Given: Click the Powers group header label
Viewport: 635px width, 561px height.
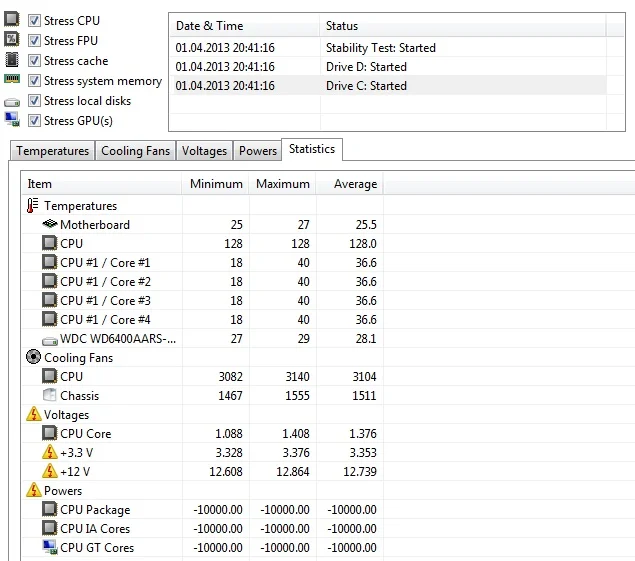Looking at the screenshot, I should point(63,491).
